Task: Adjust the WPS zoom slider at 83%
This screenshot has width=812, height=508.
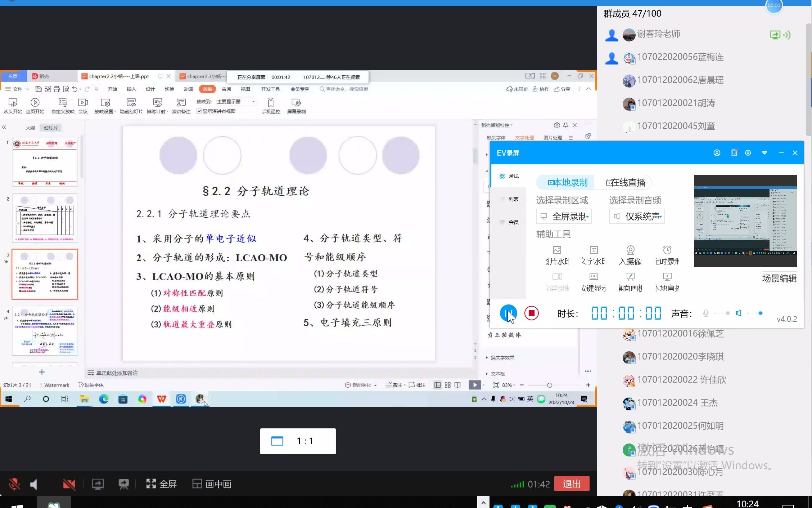Action: [x=549, y=385]
